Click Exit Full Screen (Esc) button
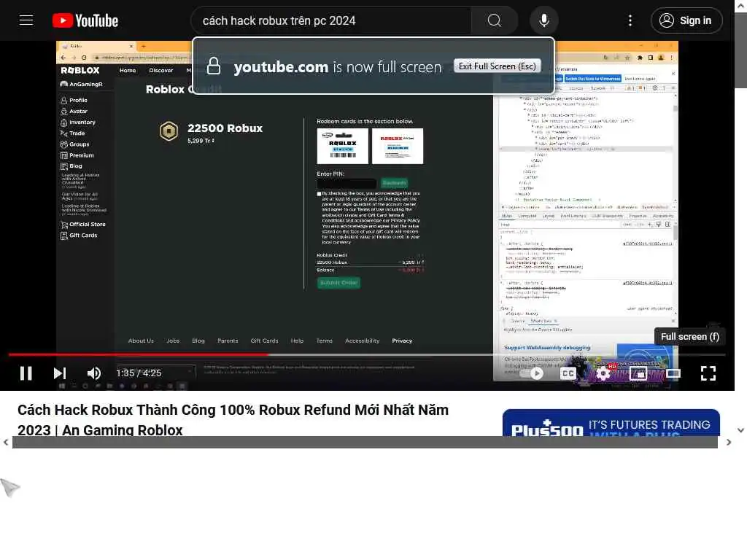Screen dimensions: 747x560 click(498, 66)
